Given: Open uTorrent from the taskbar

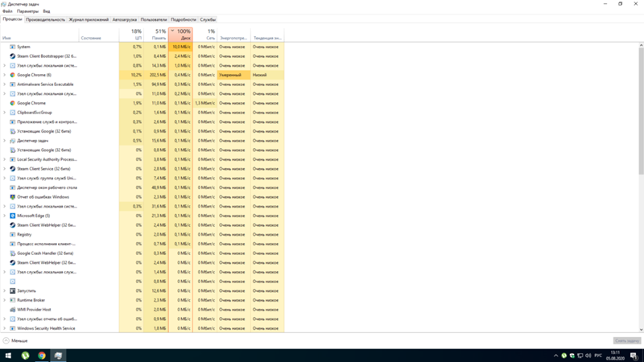Looking at the screenshot, I should 25,356.
